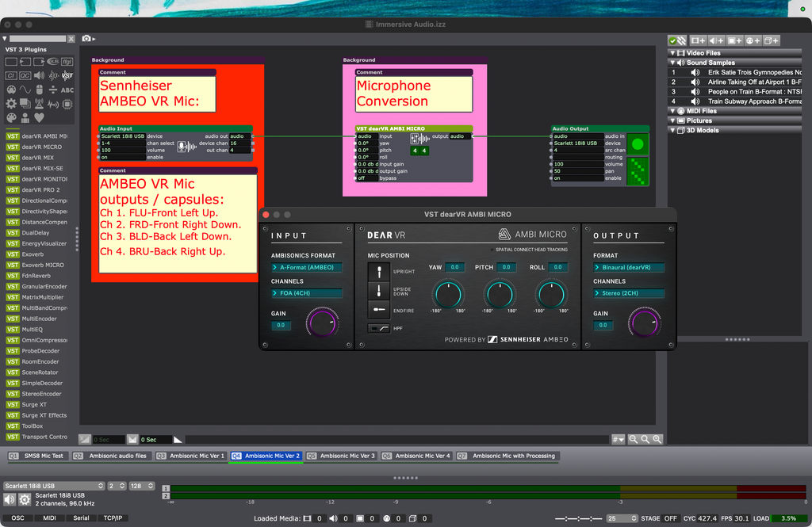Open the FFGL plugin category icon
Viewport: 812px width, 527px height.
click(67, 62)
